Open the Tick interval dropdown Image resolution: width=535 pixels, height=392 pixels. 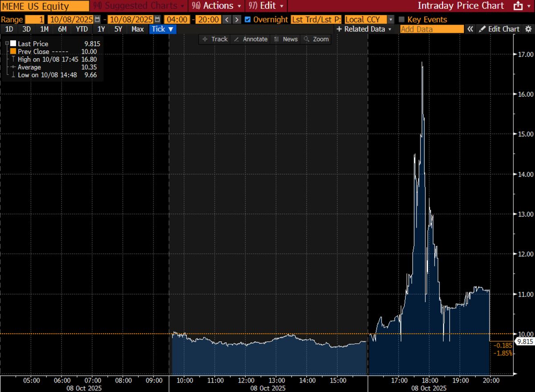pyautogui.click(x=163, y=29)
